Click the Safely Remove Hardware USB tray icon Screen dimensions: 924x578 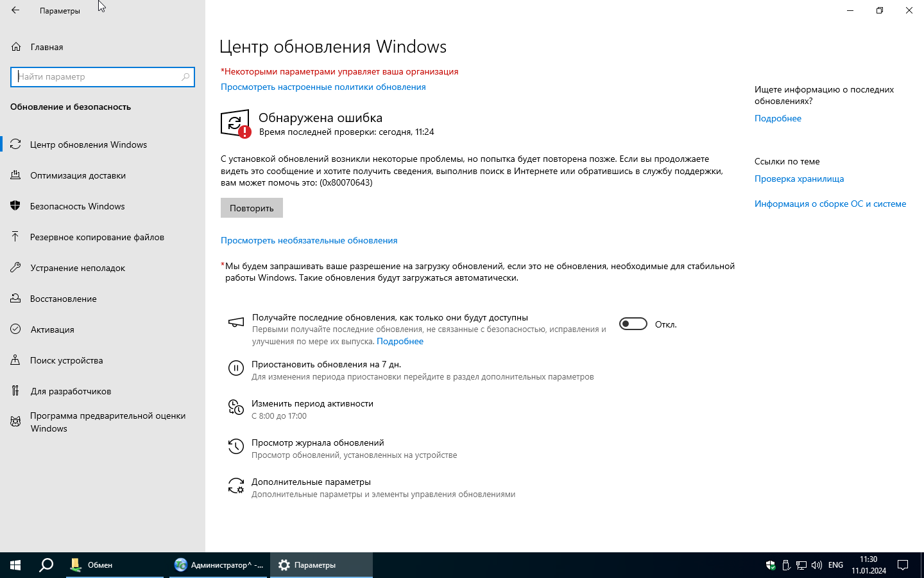[786, 565]
